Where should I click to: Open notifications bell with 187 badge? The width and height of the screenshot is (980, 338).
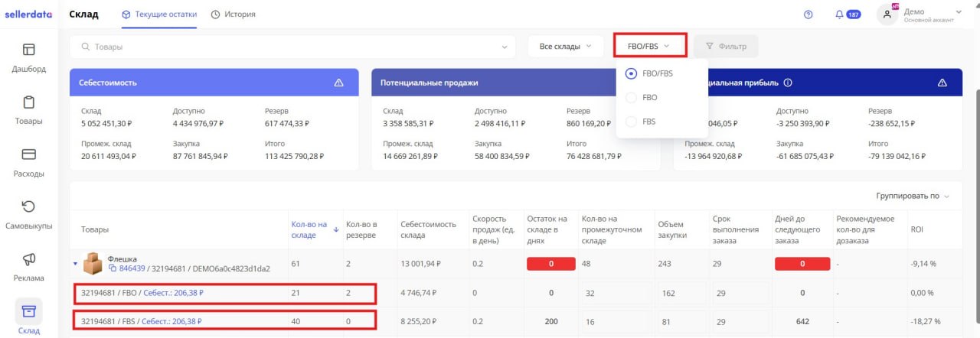(x=848, y=15)
